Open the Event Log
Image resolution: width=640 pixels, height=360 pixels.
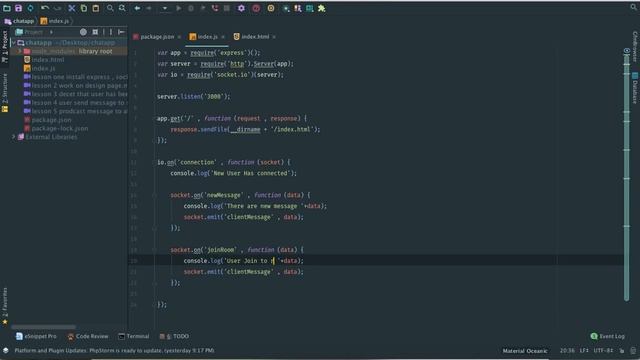tap(607, 336)
